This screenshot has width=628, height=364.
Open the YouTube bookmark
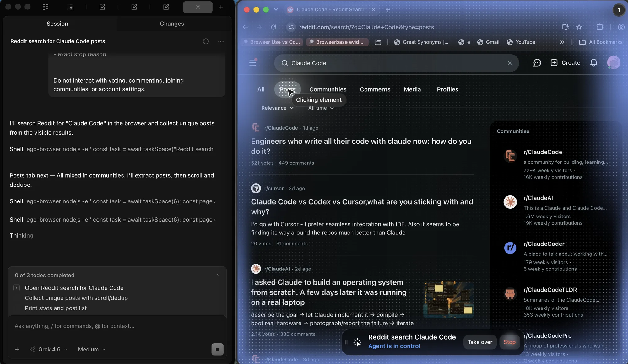(521, 42)
